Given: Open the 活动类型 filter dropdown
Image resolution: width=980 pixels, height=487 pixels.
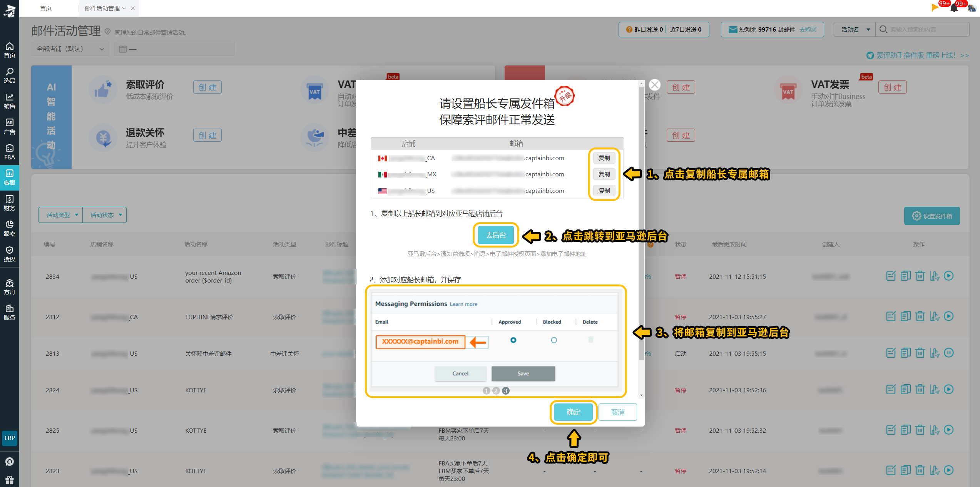Looking at the screenshot, I should (x=61, y=215).
